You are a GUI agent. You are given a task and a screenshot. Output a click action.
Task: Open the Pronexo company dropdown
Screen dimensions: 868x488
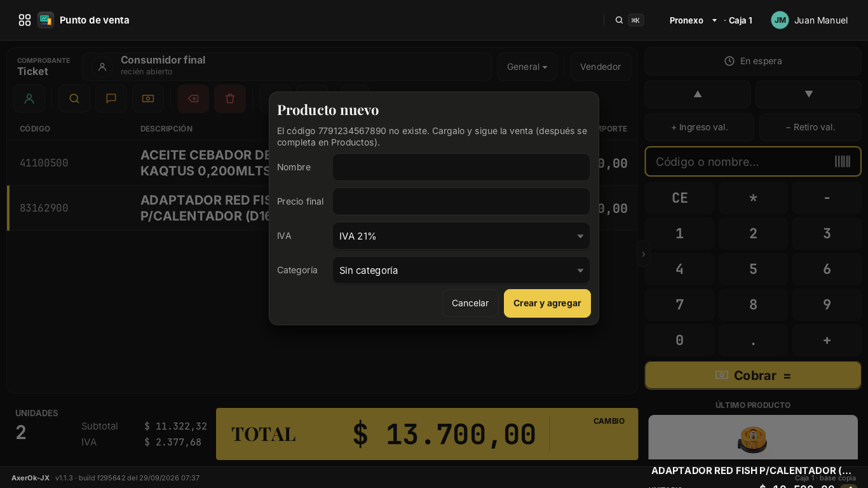click(x=693, y=20)
